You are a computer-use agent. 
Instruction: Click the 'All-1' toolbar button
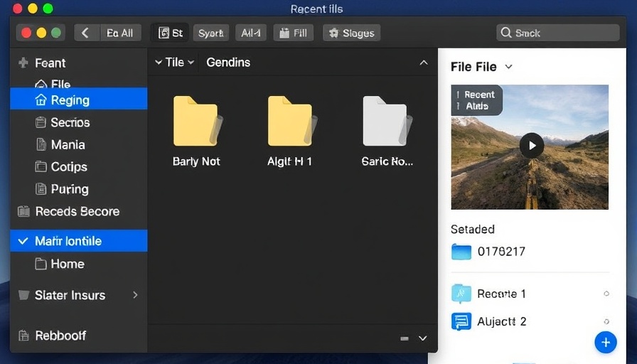[251, 33]
